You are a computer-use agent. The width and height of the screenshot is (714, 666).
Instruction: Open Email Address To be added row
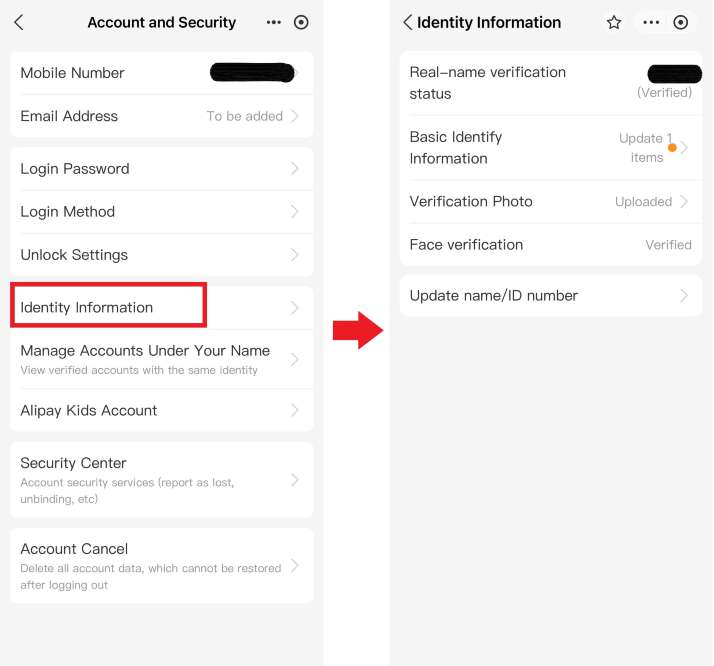pyautogui.click(x=162, y=116)
